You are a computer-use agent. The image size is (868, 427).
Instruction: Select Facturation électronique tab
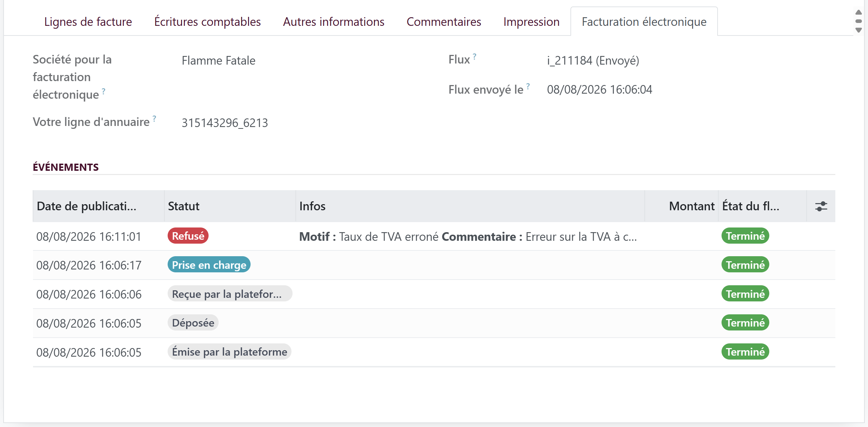pyautogui.click(x=644, y=22)
